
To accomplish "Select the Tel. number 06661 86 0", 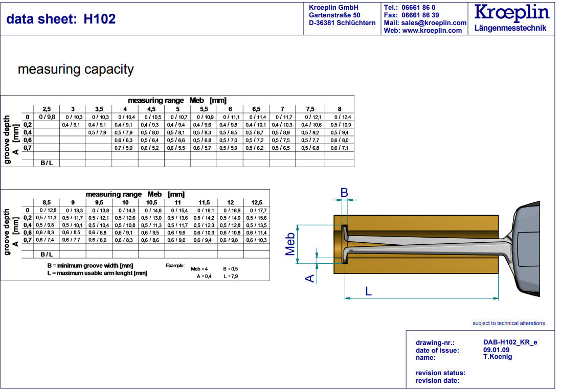I will coord(418,8).
